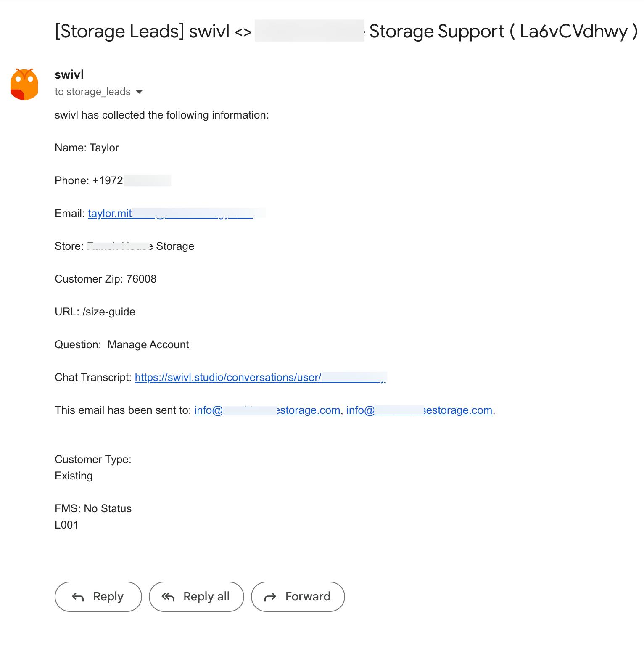Click the second info@ storage.com link

(419, 410)
